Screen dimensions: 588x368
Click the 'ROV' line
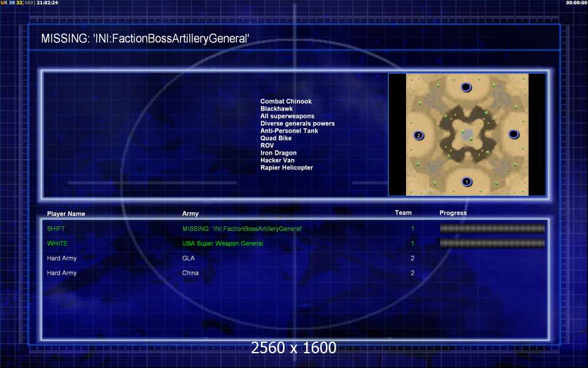point(267,145)
